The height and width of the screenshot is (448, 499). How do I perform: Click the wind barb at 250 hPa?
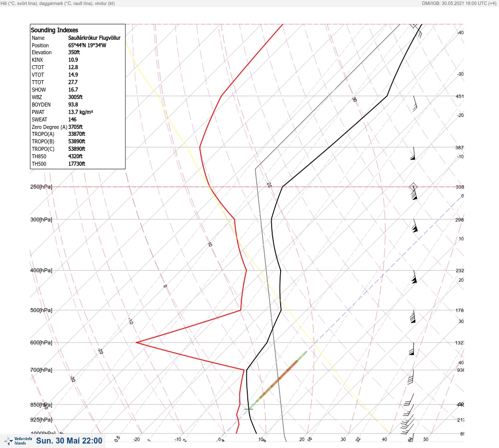(413, 191)
